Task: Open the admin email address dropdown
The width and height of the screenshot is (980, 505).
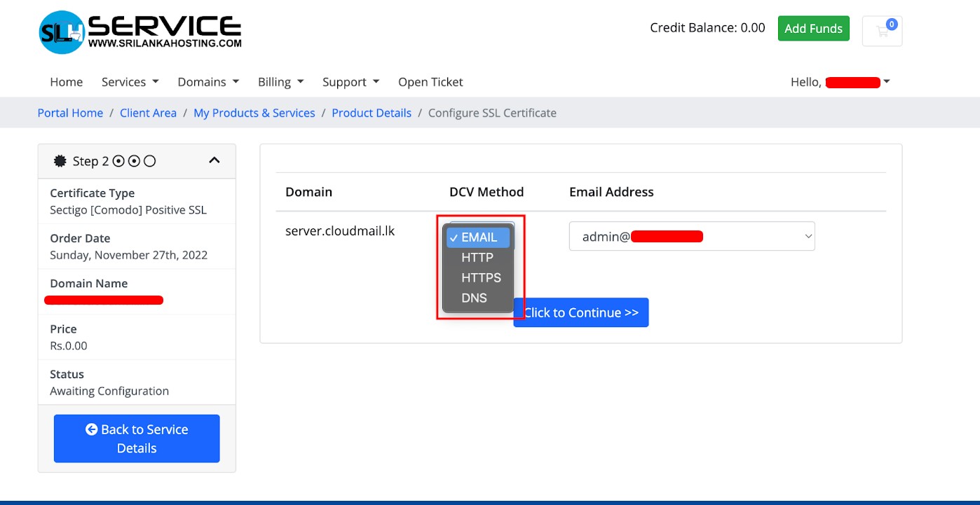Action: (691, 237)
